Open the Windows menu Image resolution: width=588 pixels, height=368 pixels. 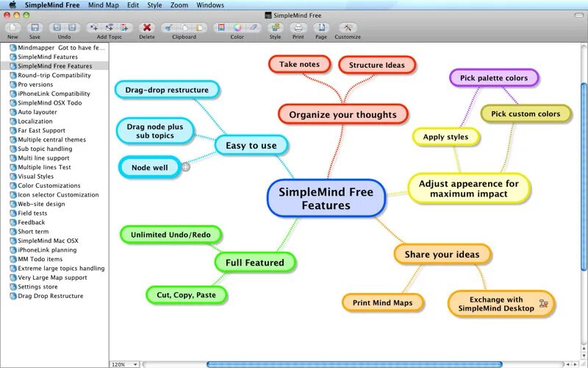(x=210, y=5)
